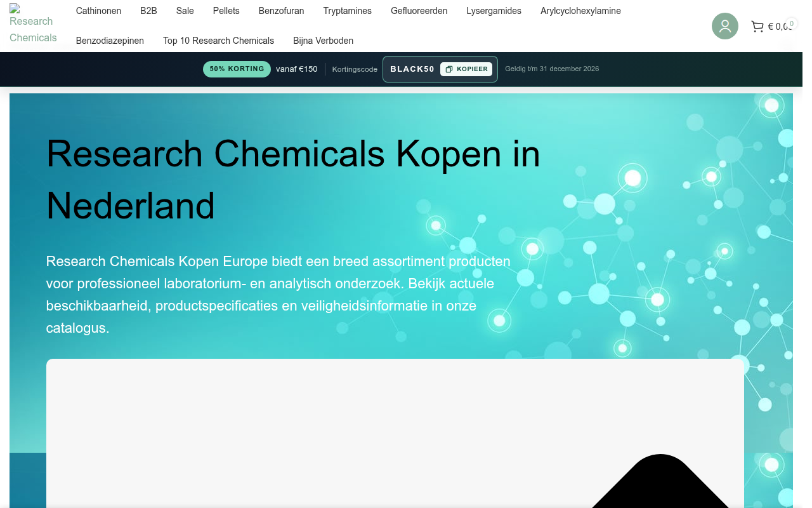The width and height of the screenshot is (812, 508).
Task: Open the Benzodiazepinen category
Action: pyautogui.click(x=110, y=41)
